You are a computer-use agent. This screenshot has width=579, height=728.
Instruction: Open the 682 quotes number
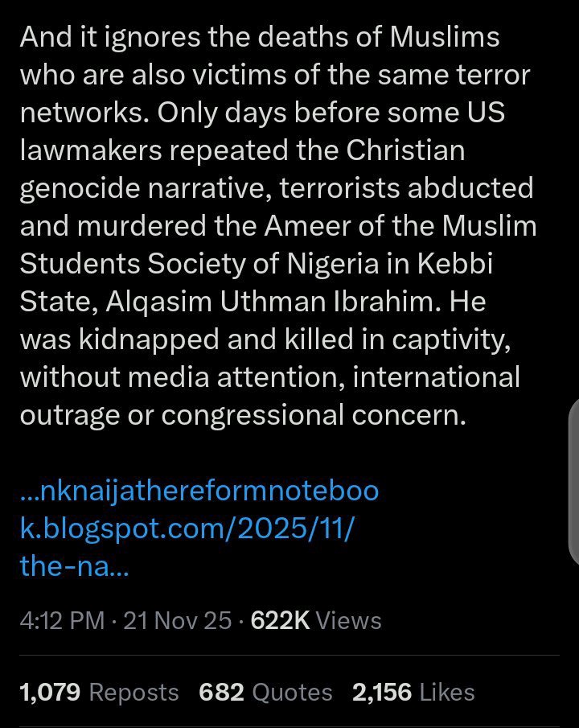[x=220, y=692]
